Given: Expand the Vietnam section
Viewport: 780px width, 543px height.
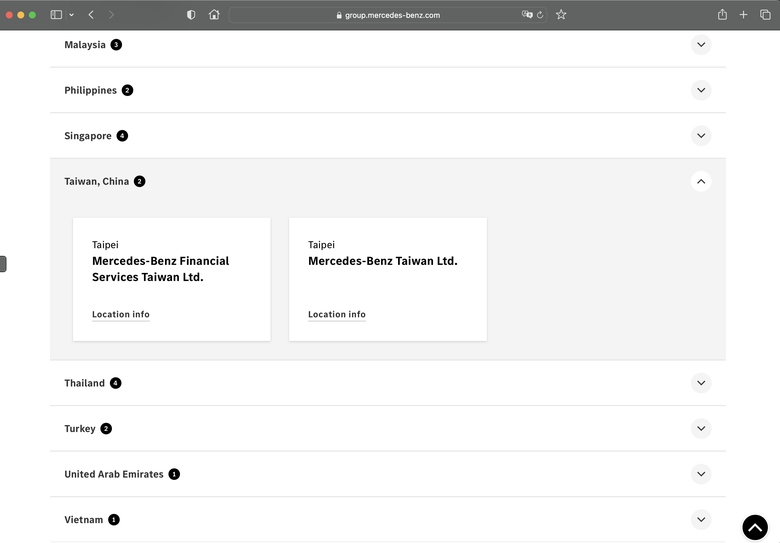Looking at the screenshot, I should click(x=701, y=520).
